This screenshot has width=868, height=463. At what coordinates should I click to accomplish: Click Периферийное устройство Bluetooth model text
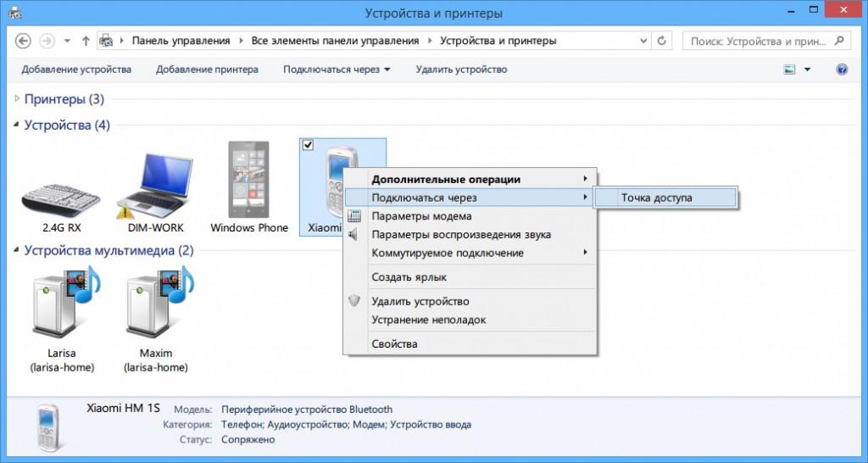point(307,410)
